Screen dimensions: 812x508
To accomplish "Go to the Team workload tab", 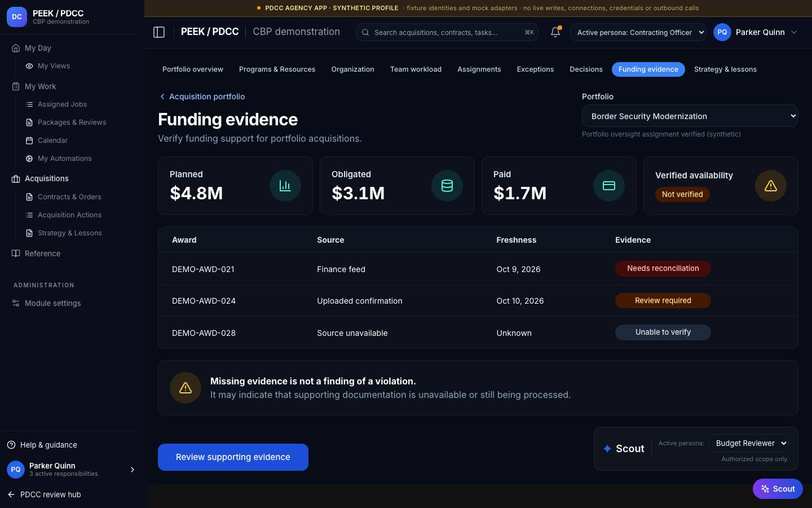I will coord(416,69).
